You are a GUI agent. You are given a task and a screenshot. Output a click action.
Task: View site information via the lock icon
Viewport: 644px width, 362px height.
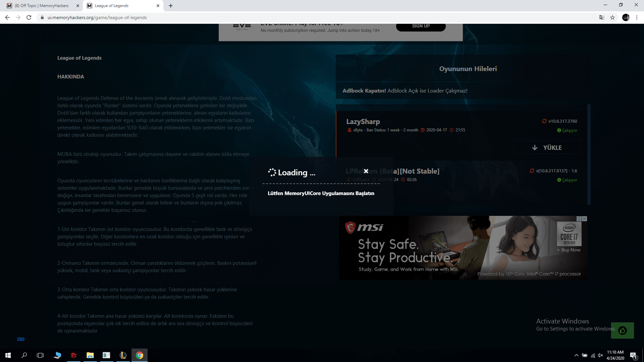click(x=42, y=17)
